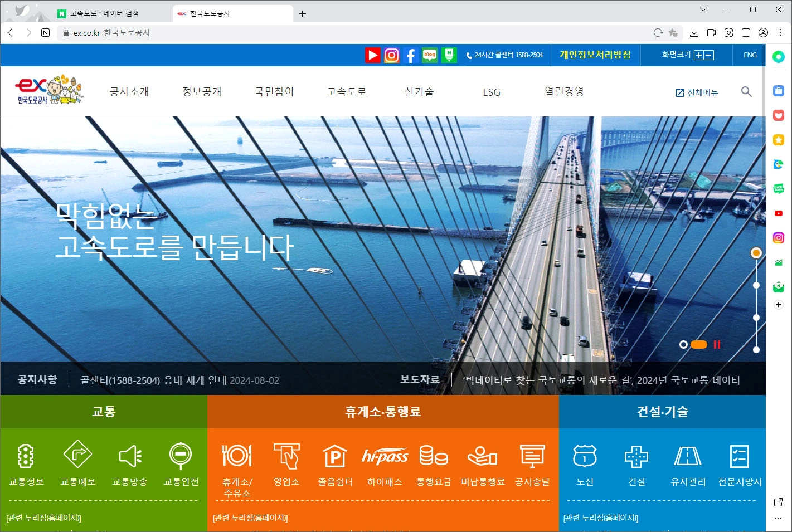Viewport: 792px width, 532px height.
Task: Select the 교통정보 traffic light icon
Action: point(27,456)
